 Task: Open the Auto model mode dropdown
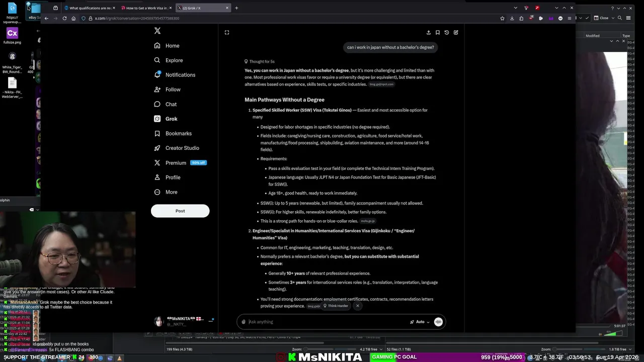click(x=420, y=322)
